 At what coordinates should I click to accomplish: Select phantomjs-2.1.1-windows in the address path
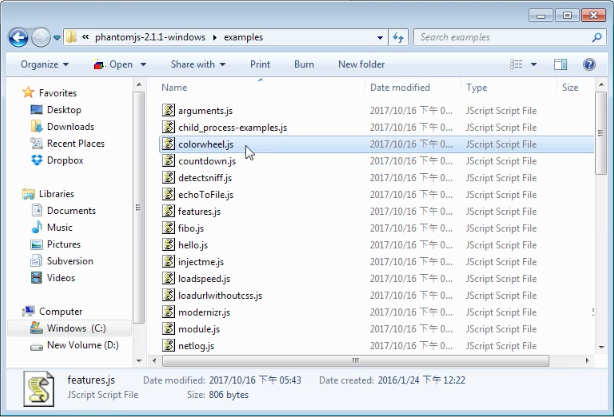click(x=150, y=37)
